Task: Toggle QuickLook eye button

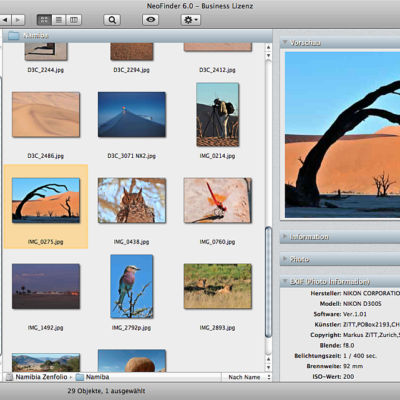Action: [x=151, y=20]
